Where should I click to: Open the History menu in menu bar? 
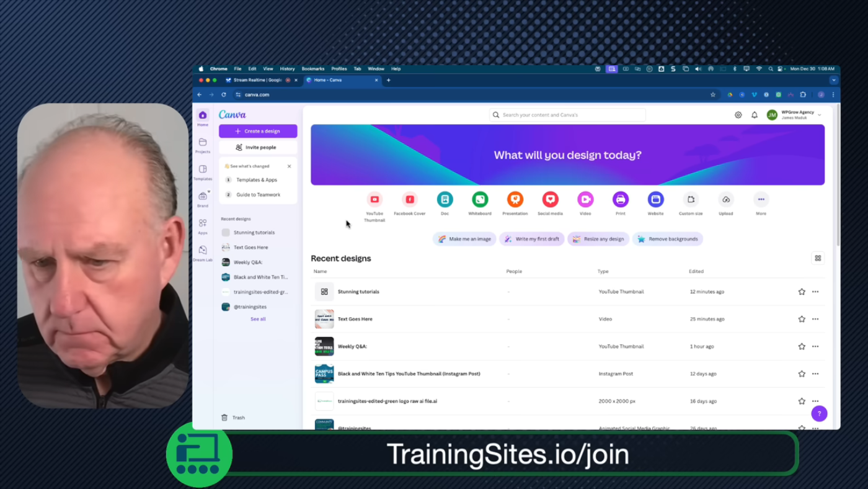point(287,69)
